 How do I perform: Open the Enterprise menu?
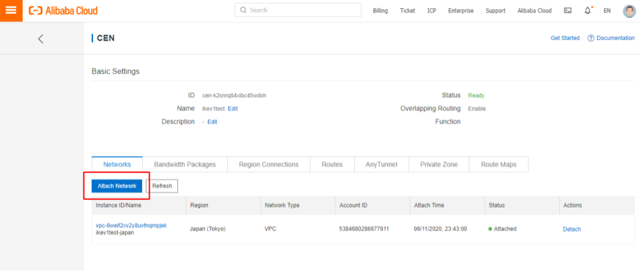(x=460, y=10)
